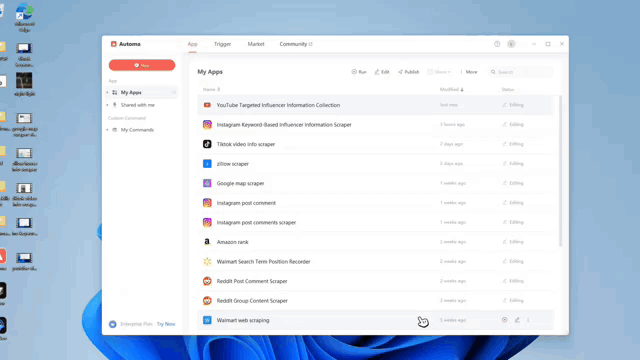Click the Reddit Group Content Scraper icon
Screen dimensions: 640x360
207,301
